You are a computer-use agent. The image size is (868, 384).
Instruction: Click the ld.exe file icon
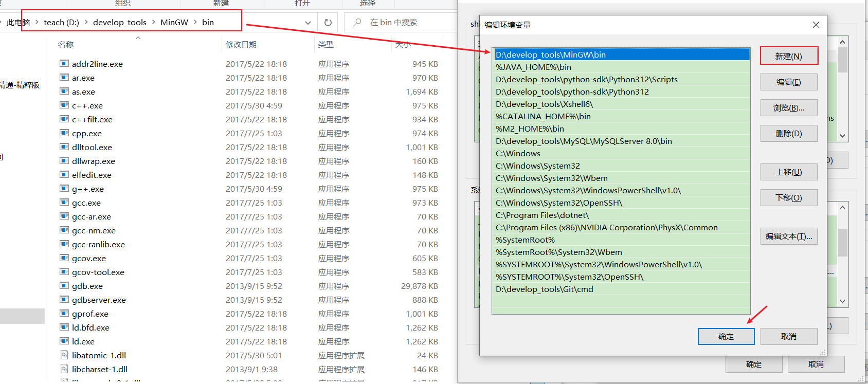[64, 341]
